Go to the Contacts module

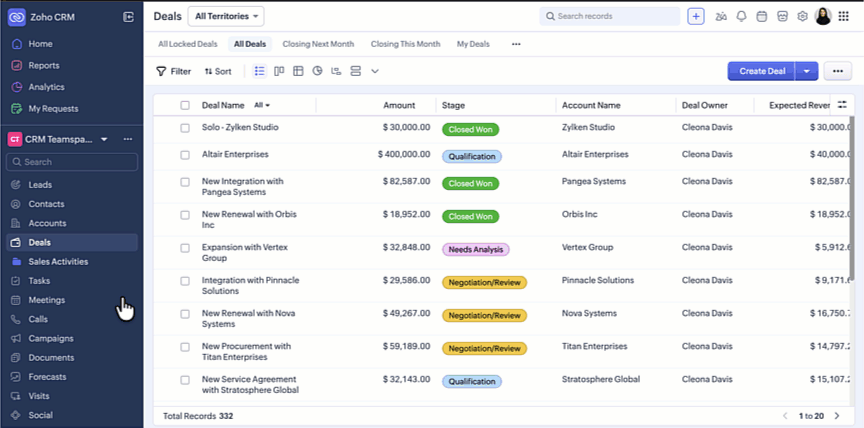[x=46, y=204]
